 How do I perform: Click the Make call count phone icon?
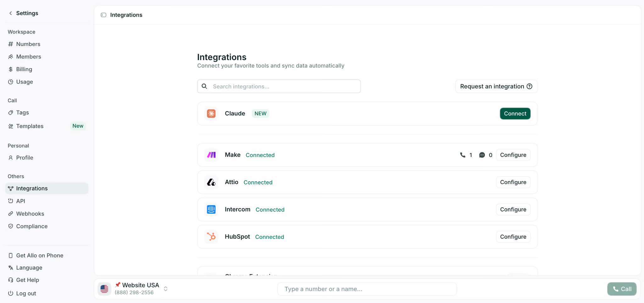click(463, 155)
